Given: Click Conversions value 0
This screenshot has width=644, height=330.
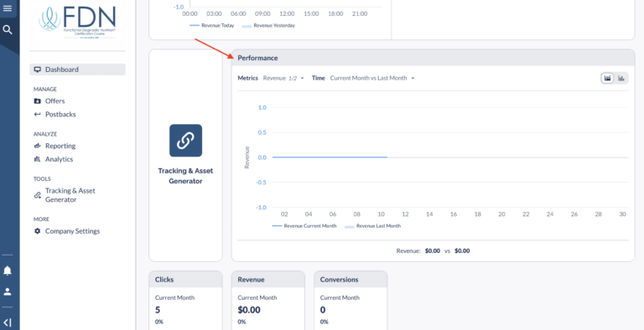Looking at the screenshot, I should click(x=323, y=310).
